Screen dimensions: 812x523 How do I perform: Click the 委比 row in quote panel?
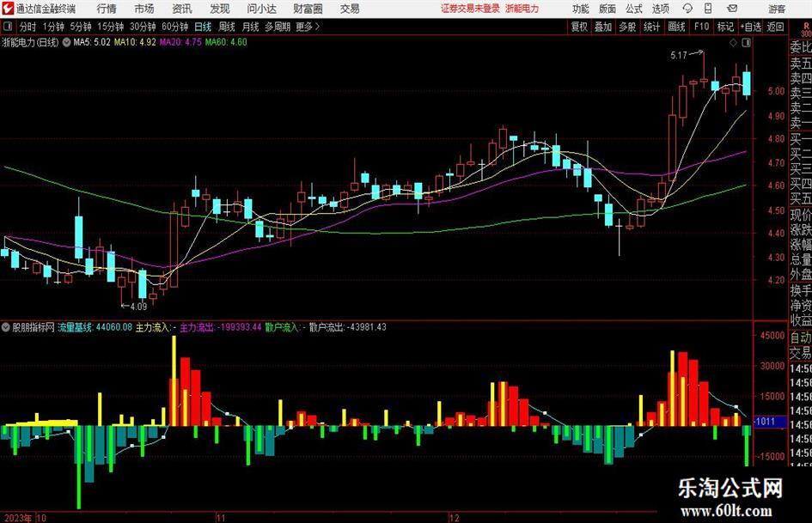click(x=801, y=47)
